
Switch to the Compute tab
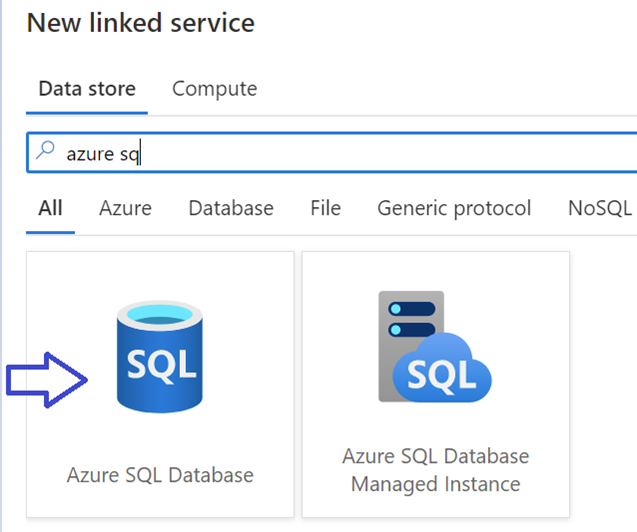pyautogui.click(x=214, y=89)
